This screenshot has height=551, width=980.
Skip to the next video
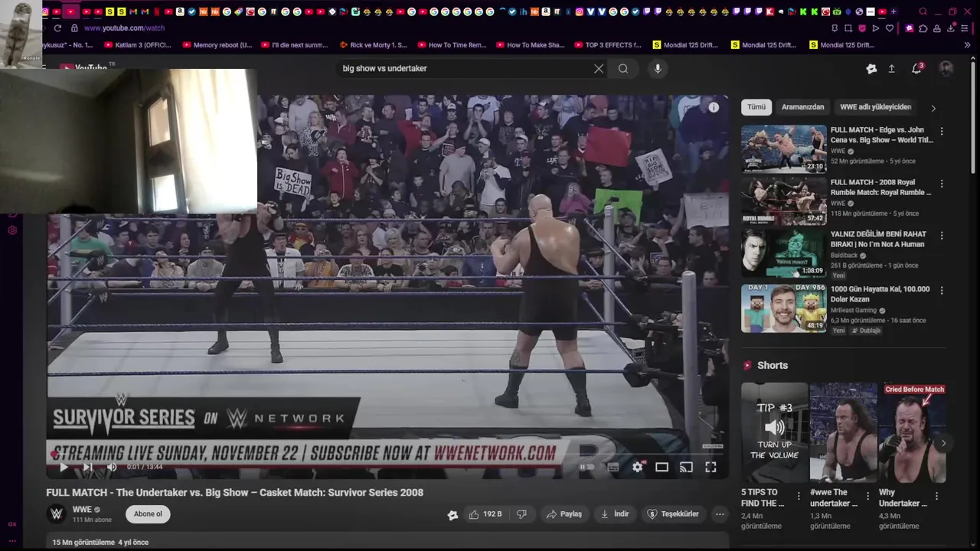point(87,467)
